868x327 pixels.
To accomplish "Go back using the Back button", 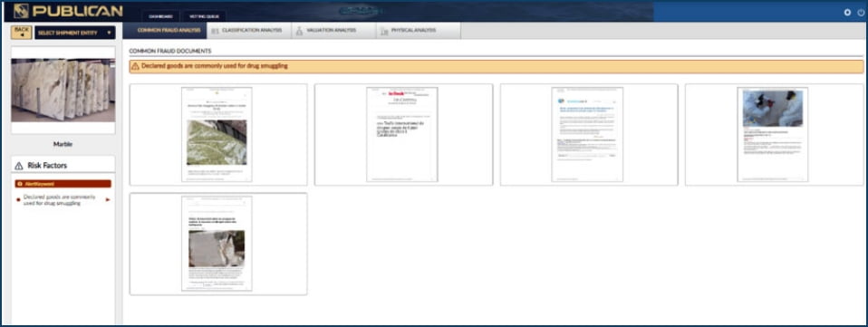I will (22, 32).
